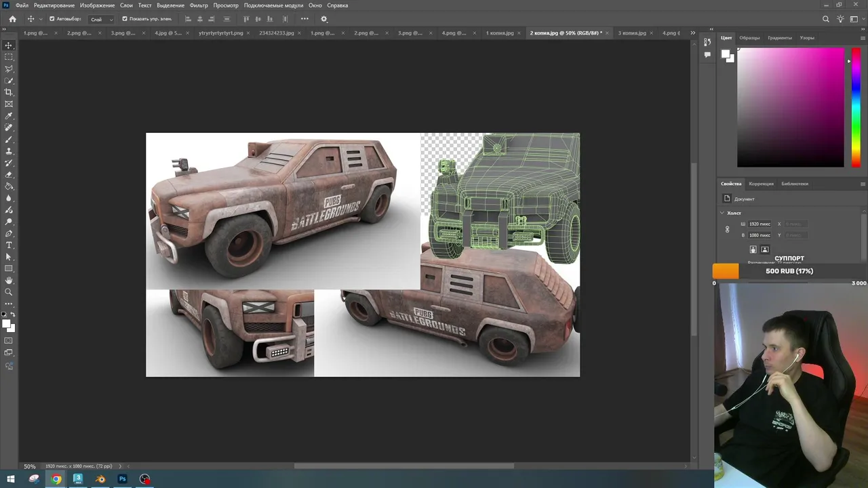Screen dimensions: 868x488
Task: Set canvas orientation to portrait
Action: pyautogui.click(x=753, y=249)
